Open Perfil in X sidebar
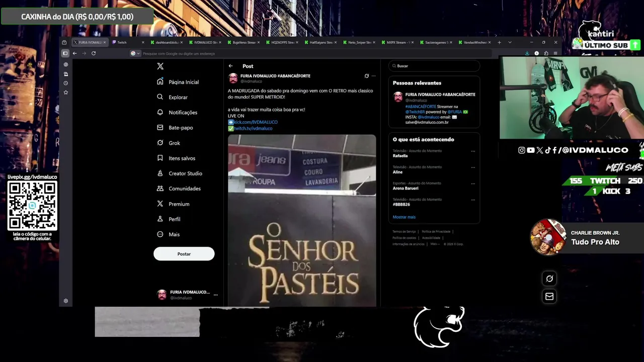The image size is (644, 362). pyautogui.click(x=169, y=219)
